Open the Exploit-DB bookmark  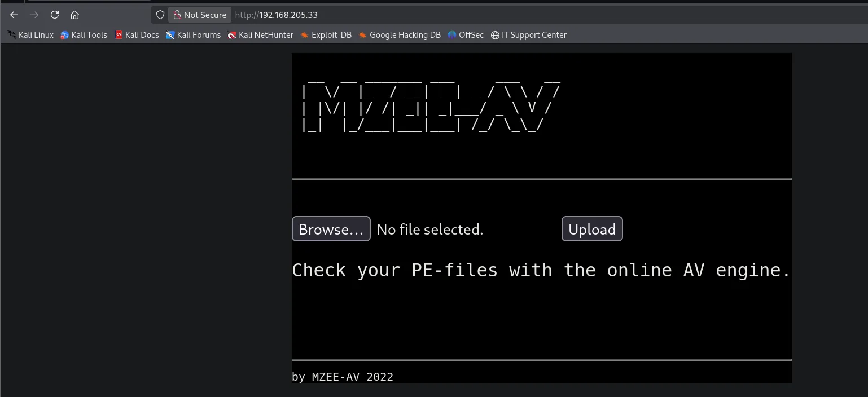pos(326,35)
